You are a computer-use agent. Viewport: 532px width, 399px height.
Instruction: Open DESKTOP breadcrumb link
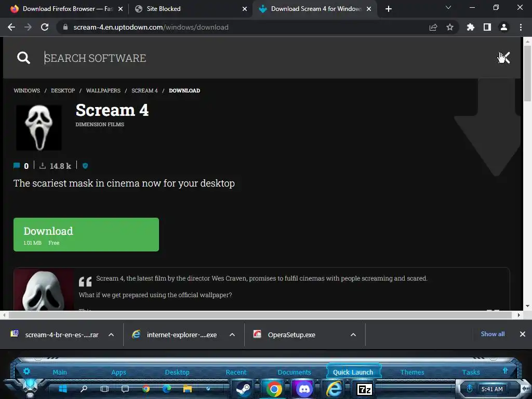point(63,90)
